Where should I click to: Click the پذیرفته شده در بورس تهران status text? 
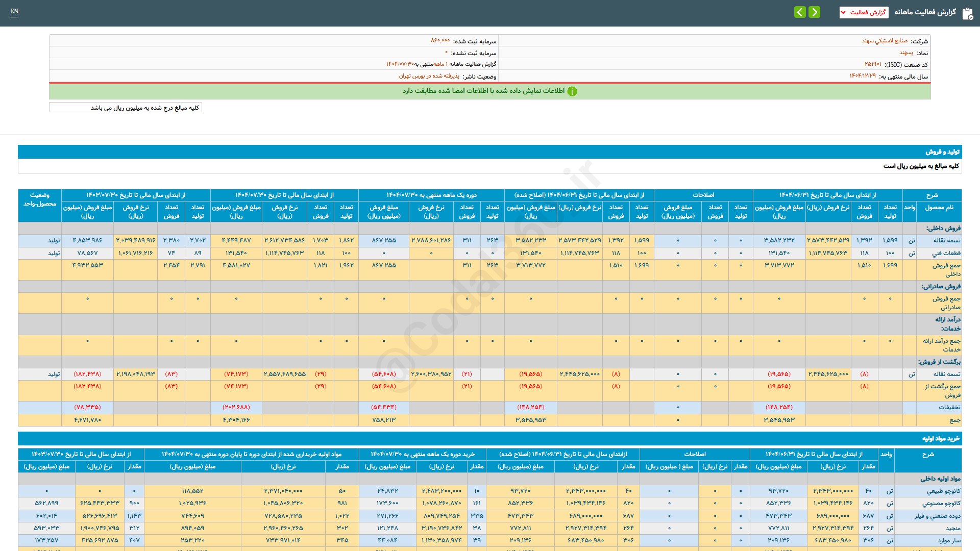(x=429, y=76)
